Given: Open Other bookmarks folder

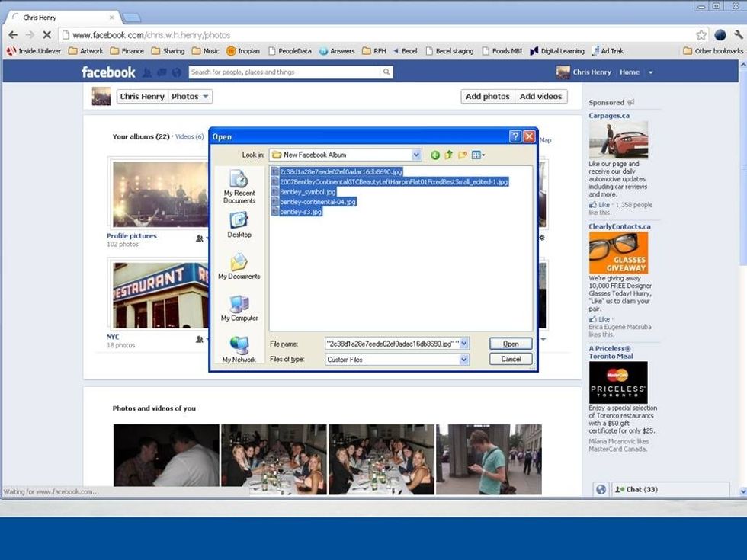Looking at the screenshot, I should click(713, 51).
